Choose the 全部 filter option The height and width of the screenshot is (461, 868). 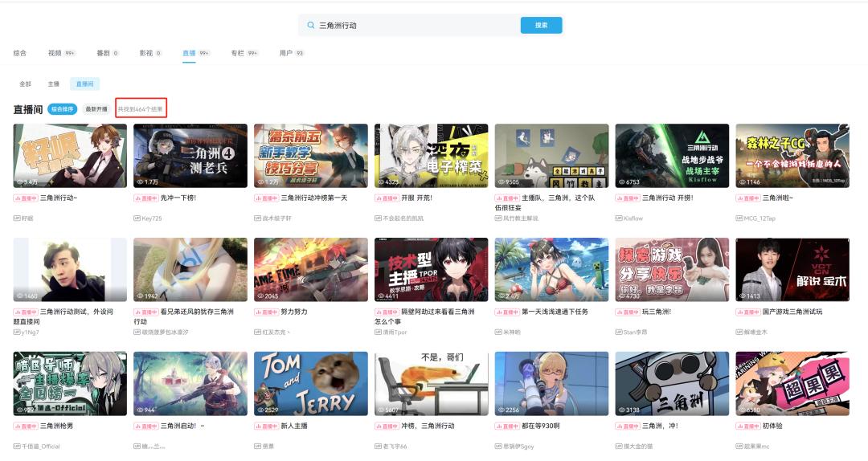click(x=25, y=84)
